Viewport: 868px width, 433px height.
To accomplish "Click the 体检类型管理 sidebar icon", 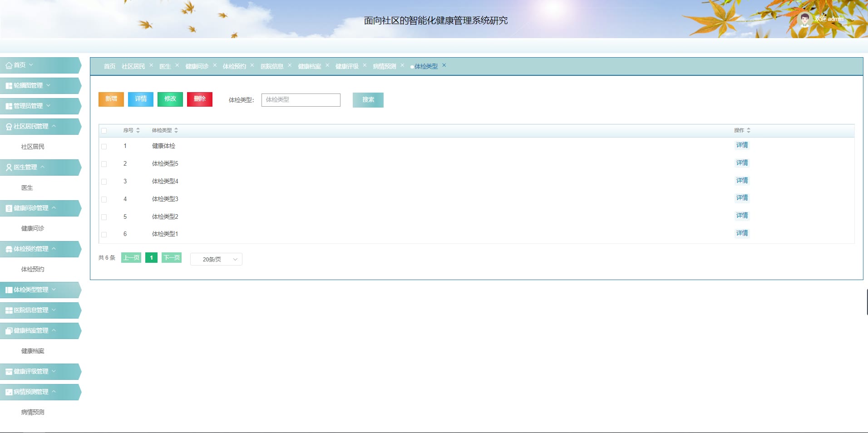I will pos(9,290).
